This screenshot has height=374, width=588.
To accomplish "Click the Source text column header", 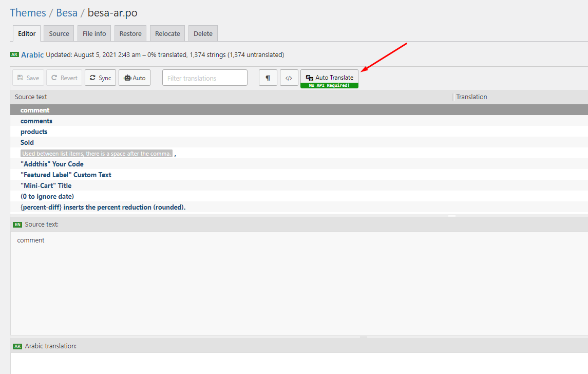I will 31,97.
